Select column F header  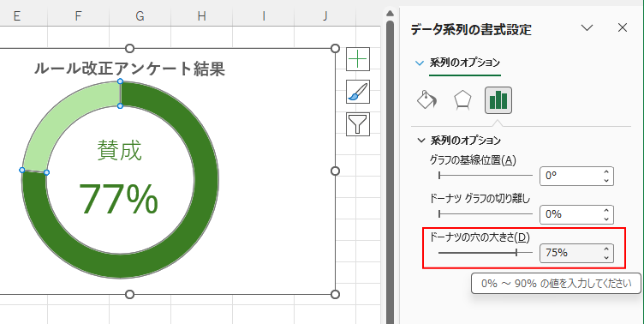point(78,16)
